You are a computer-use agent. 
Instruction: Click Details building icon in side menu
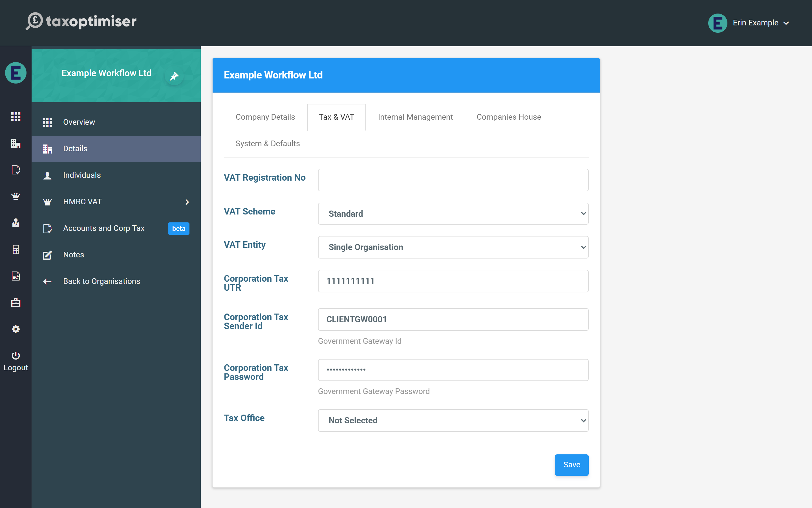point(47,149)
